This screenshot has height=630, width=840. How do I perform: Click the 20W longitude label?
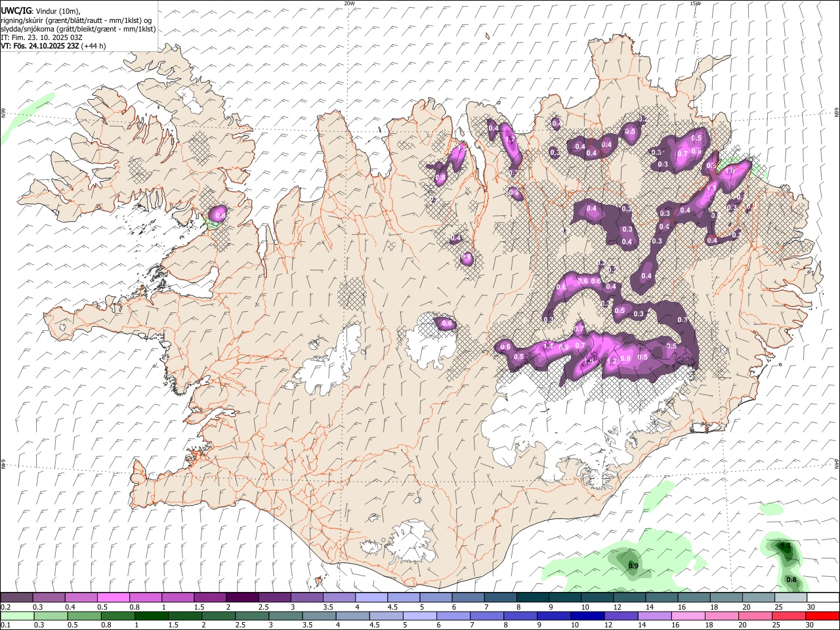[349, 3]
